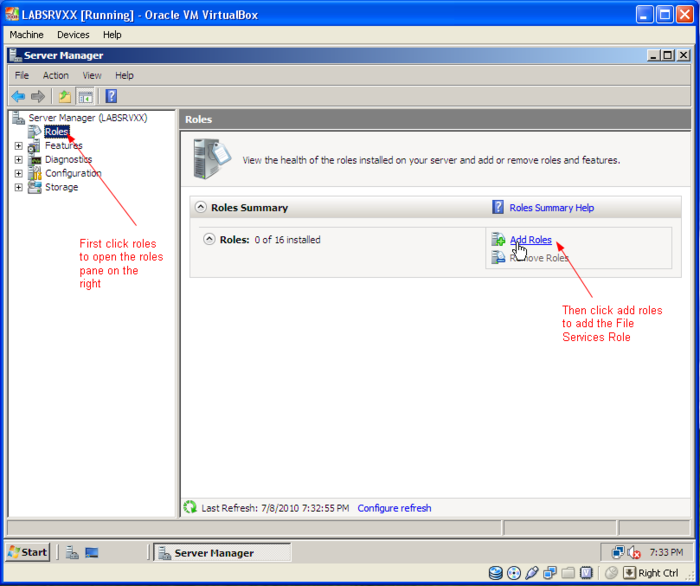Expand the Diagnostics tree node
The image size is (700, 586).
18,160
